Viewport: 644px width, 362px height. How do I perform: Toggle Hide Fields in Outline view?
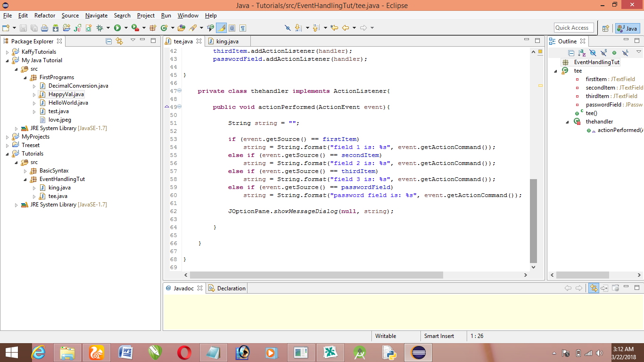[x=593, y=53]
